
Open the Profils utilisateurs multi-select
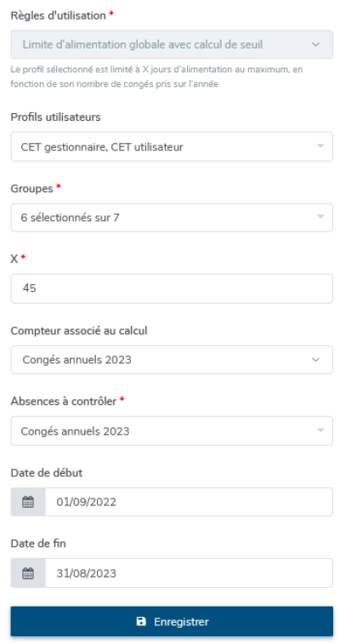point(172,146)
